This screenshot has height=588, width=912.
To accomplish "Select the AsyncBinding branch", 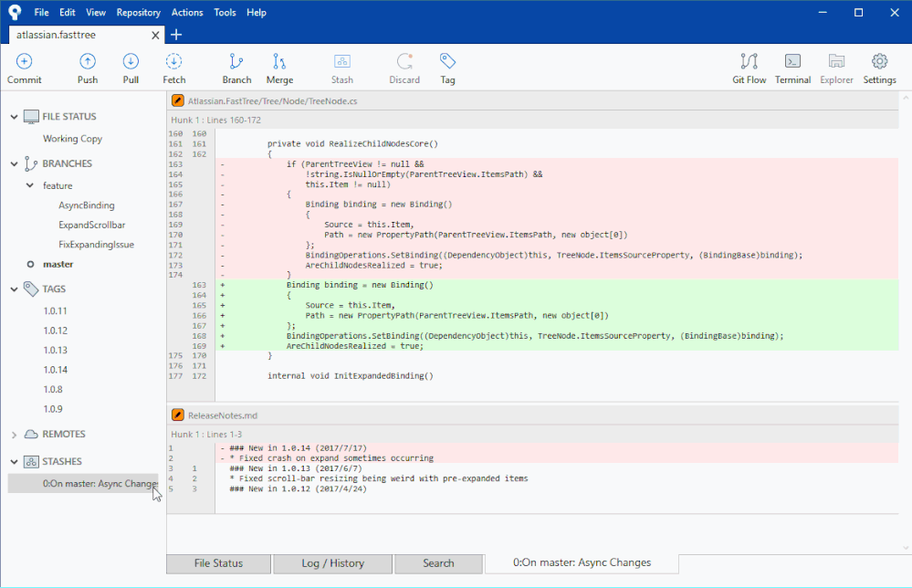I will 87,205.
